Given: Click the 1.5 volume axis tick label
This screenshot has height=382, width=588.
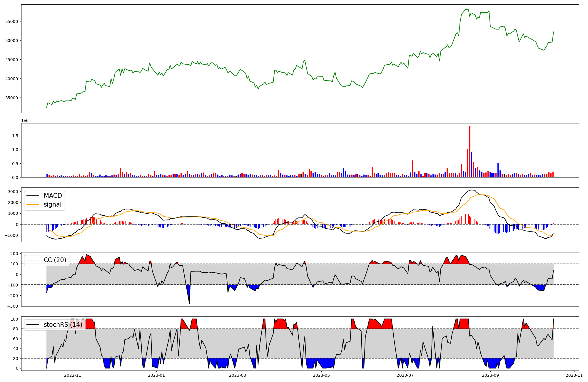Looking at the screenshot, I should (15, 136).
